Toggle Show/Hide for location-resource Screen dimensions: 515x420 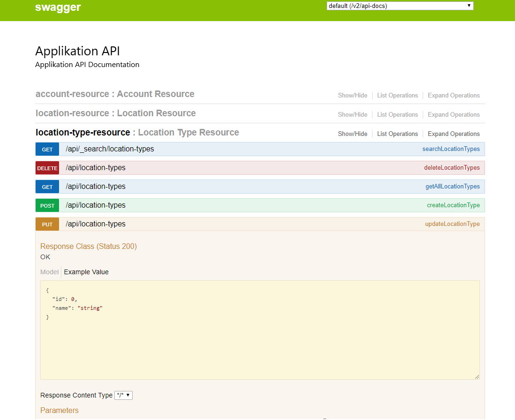[352, 115]
